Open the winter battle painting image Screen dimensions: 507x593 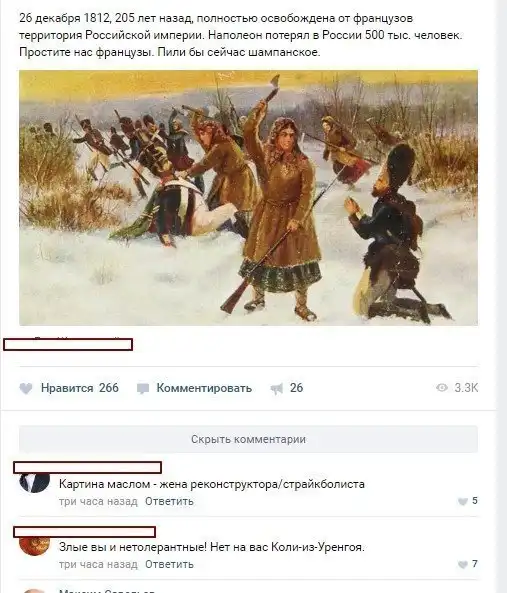[x=248, y=198]
